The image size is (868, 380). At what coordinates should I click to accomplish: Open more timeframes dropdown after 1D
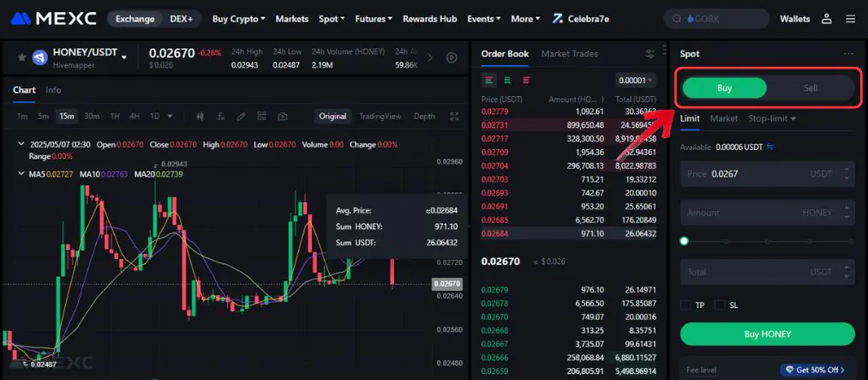click(x=170, y=117)
